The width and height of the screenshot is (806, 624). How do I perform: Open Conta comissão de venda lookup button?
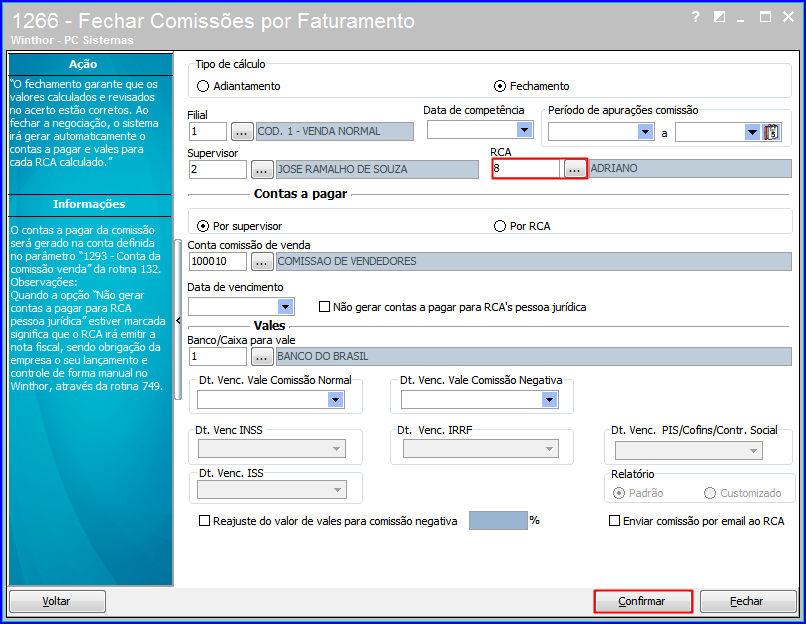point(262,262)
